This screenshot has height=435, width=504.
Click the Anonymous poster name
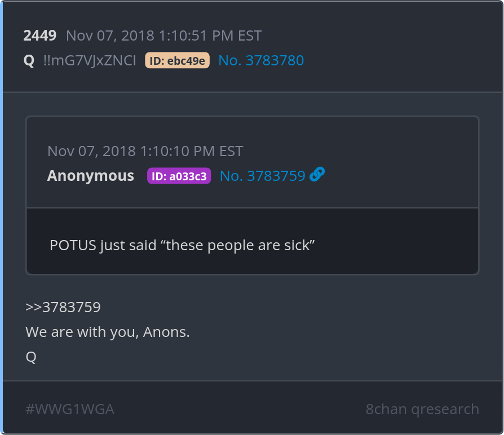(x=90, y=176)
